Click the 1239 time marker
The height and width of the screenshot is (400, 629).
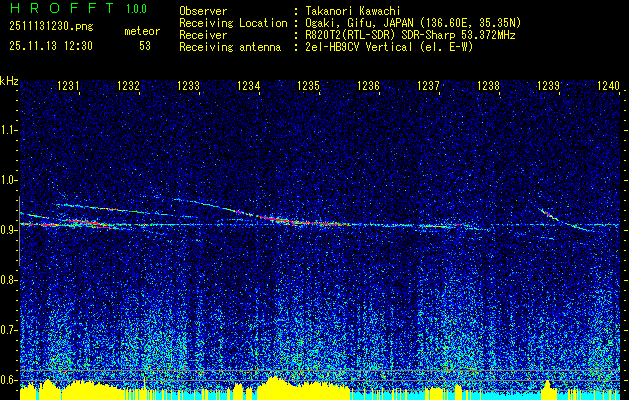click(548, 85)
